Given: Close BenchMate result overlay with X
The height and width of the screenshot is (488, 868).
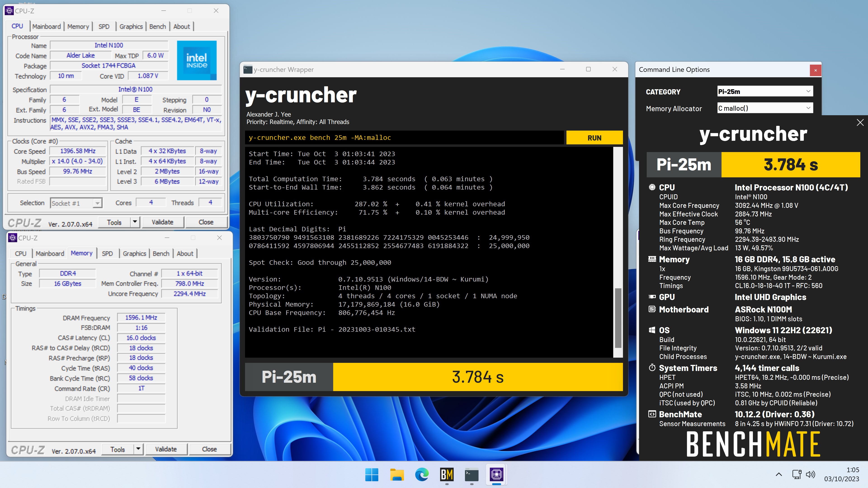Looking at the screenshot, I should [x=860, y=122].
